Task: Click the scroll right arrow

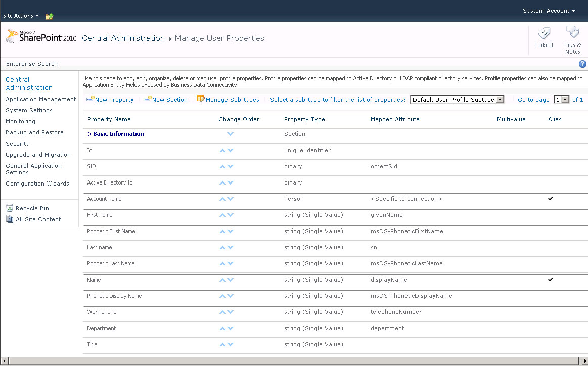Action: tap(584, 361)
